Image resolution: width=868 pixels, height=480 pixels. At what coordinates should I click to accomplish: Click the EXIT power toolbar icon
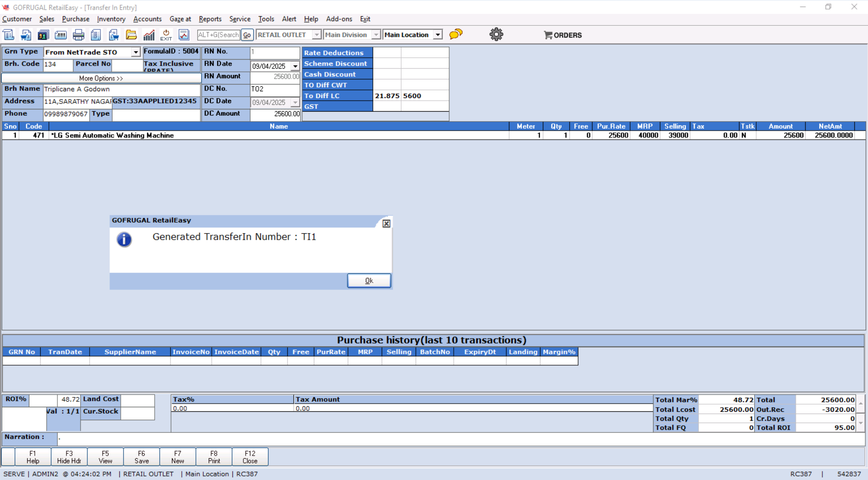coord(166,35)
